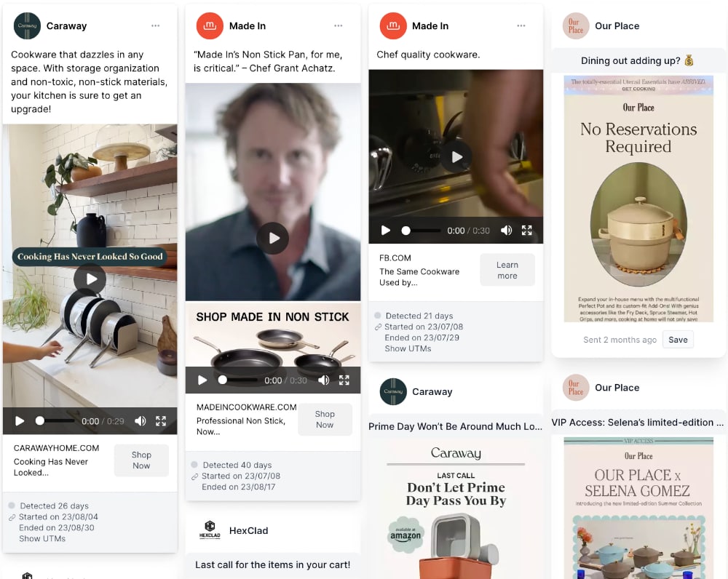Click Made In logo on Chef quality cookware card
This screenshot has width=728, height=579.
(x=393, y=26)
